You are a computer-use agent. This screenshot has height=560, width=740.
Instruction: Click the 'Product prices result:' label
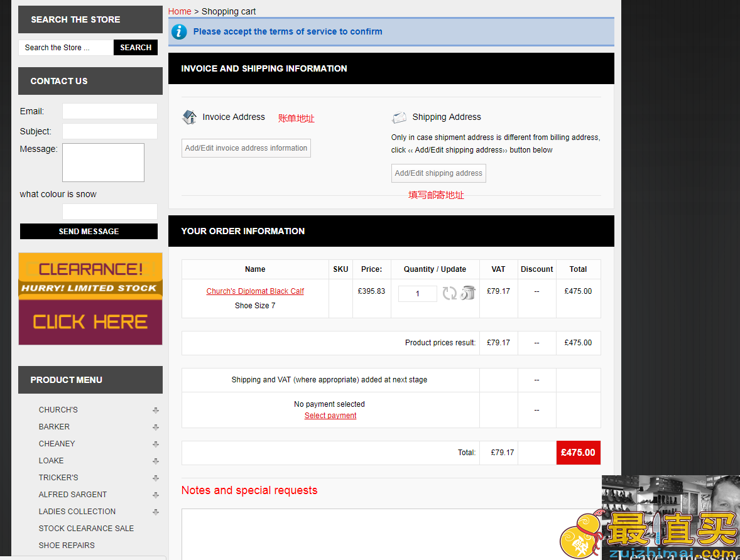tap(440, 343)
